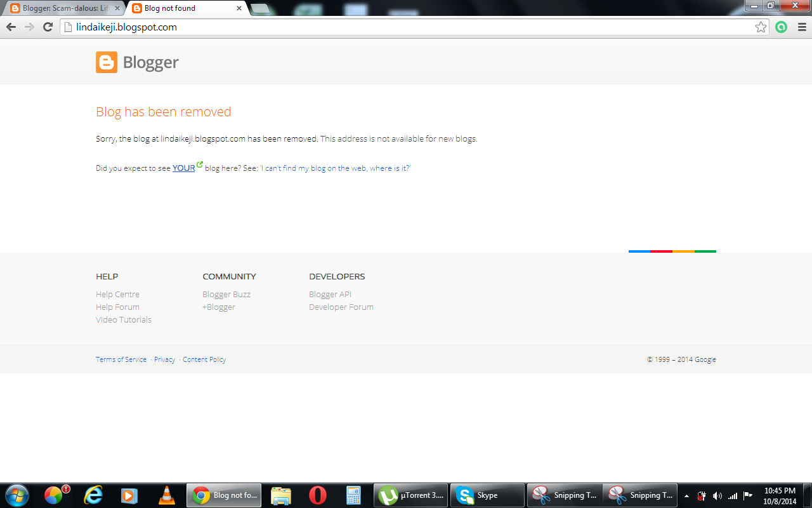Open the volume speaker tray icon

[717, 495]
